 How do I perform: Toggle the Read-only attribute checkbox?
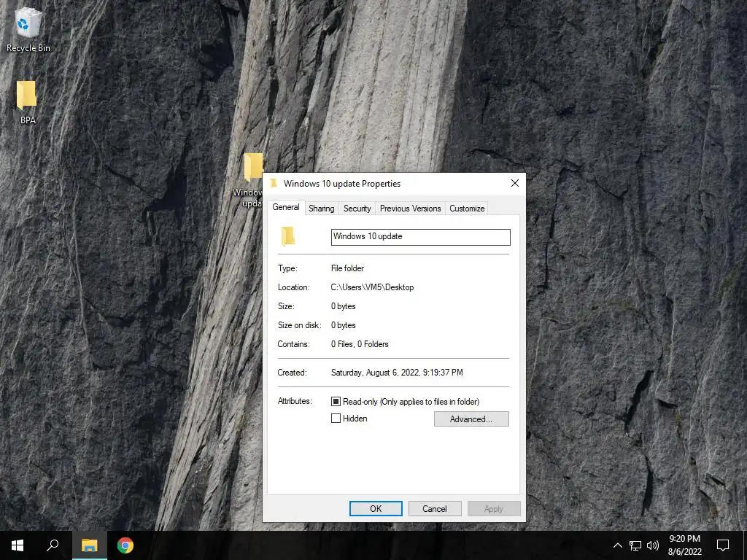click(336, 402)
